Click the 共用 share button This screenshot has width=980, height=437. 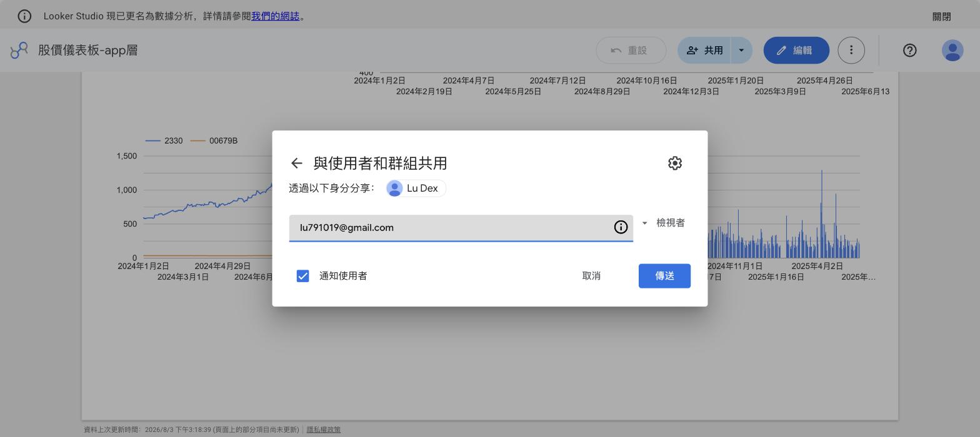(704, 51)
